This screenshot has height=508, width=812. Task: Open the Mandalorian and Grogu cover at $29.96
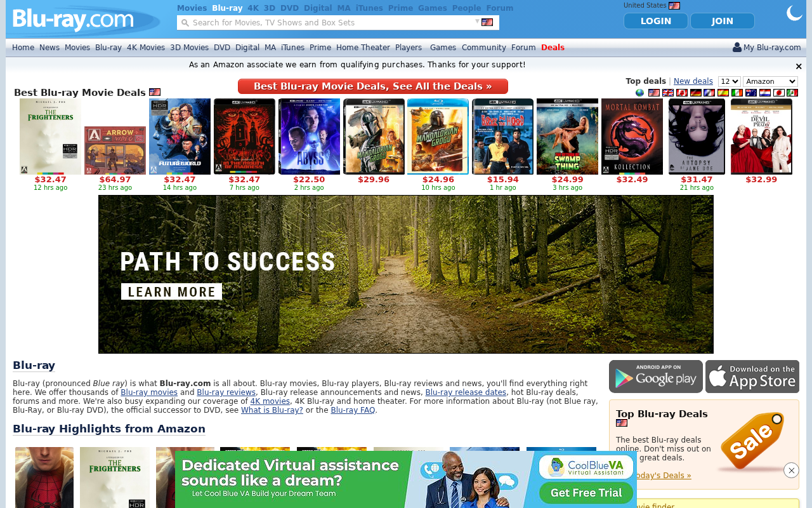tap(374, 137)
